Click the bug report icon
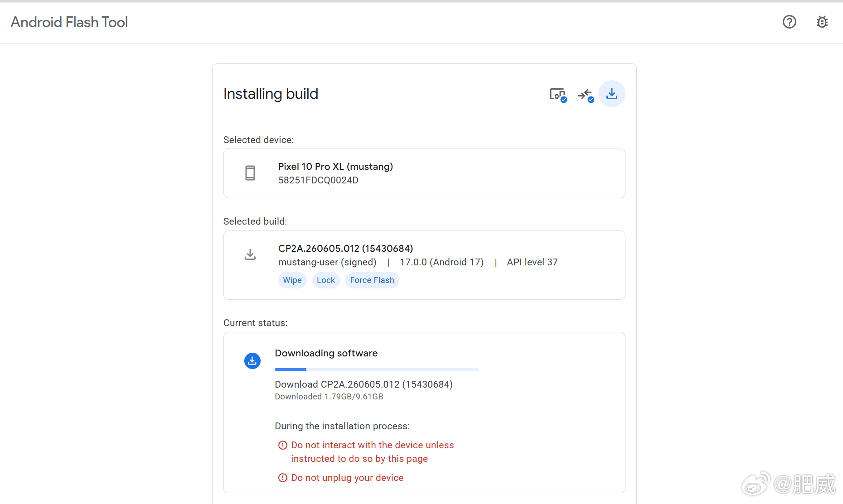843x504 pixels. (x=822, y=22)
